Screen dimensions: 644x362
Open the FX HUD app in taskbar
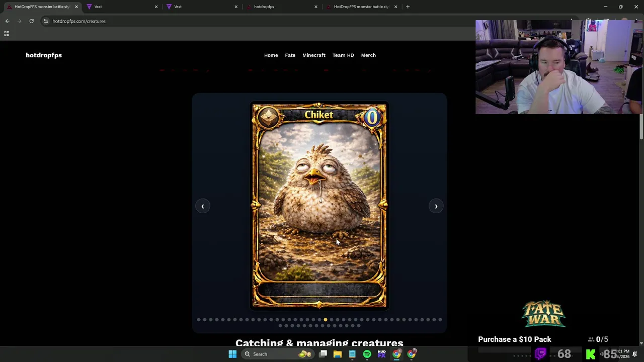tap(382, 354)
